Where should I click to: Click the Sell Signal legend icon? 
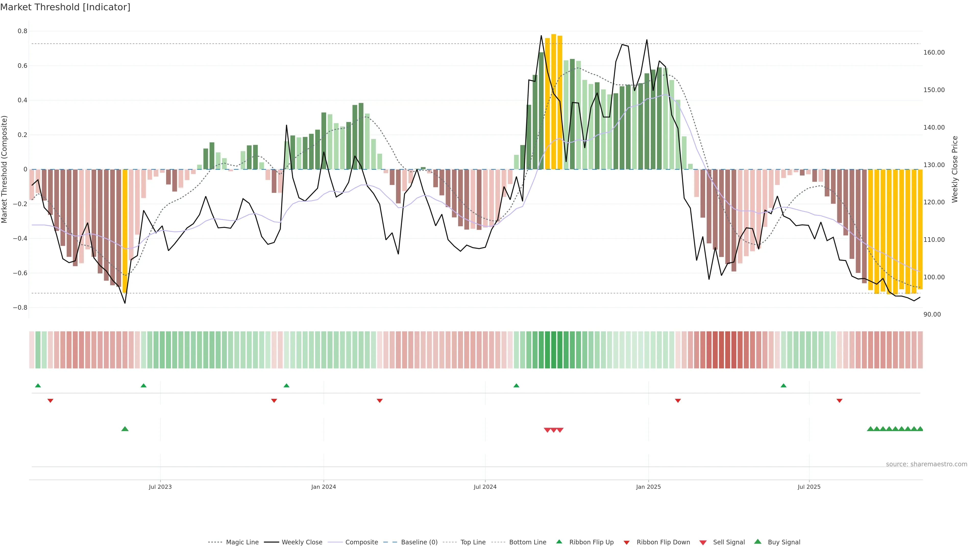pyautogui.click(x=703, y=543)
